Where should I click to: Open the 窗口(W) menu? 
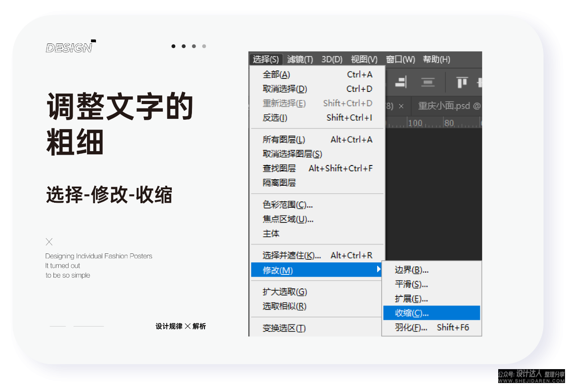[400, 59]
